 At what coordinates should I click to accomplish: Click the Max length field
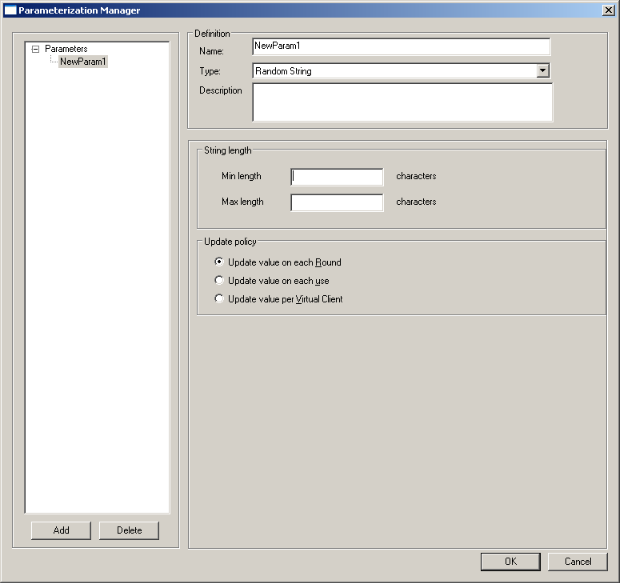(337, 202)
